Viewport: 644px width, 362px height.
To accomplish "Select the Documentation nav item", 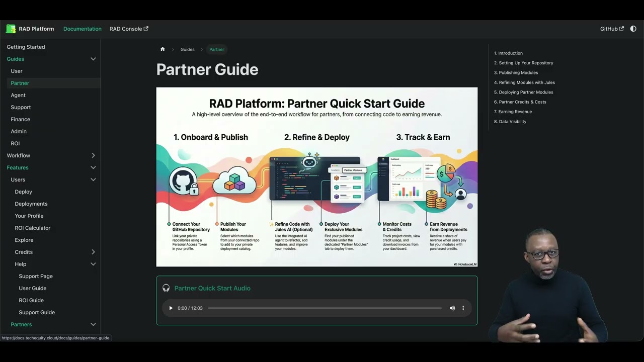I will (x=83, y=29).
